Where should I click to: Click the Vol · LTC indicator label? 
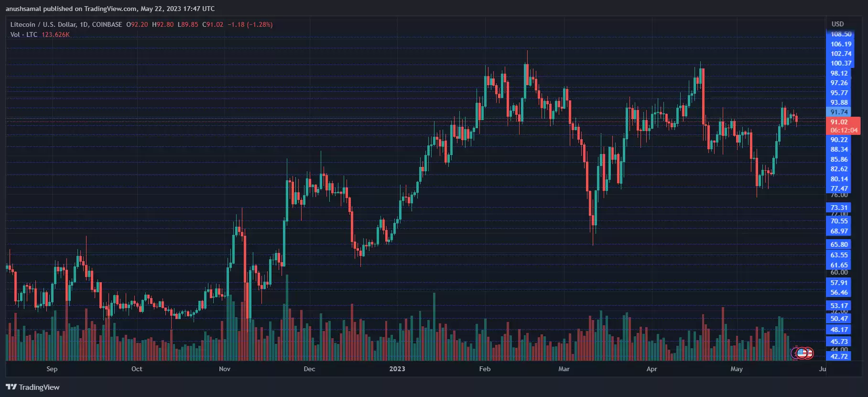coord(24,34)
